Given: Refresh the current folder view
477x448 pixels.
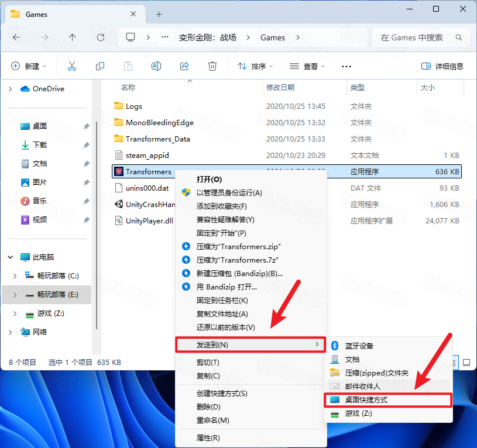Looking at the screenshot, I should coord(101,37).
